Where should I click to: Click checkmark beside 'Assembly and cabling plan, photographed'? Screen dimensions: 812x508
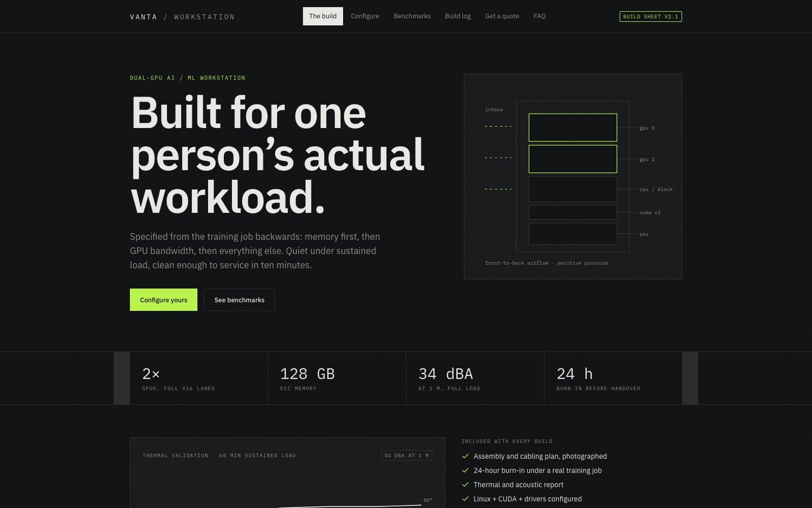coord(465,456)
